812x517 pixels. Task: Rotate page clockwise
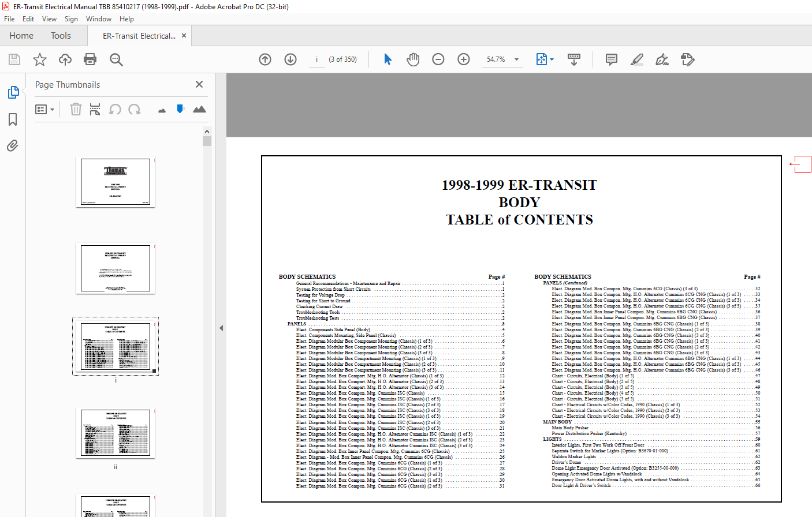(x=135, y=109)
